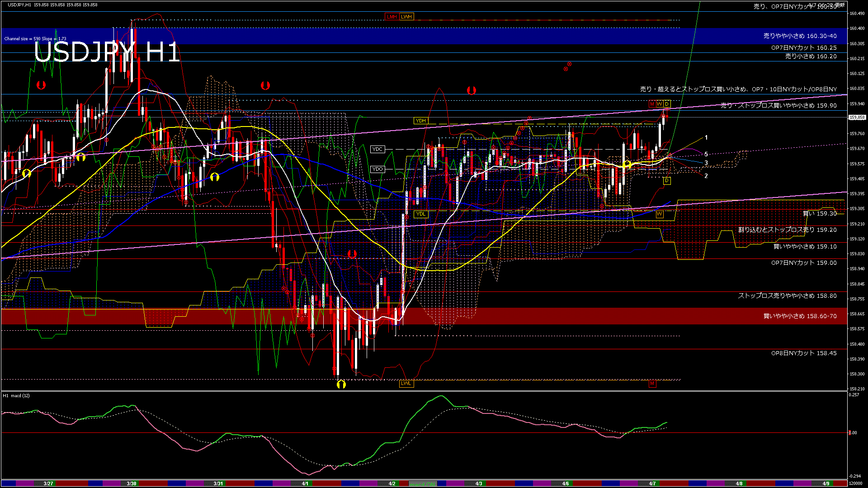Toggle the green macd ON control in the timeline
Viewport: 868px width, 488px height.
click(x=422, y=483)
